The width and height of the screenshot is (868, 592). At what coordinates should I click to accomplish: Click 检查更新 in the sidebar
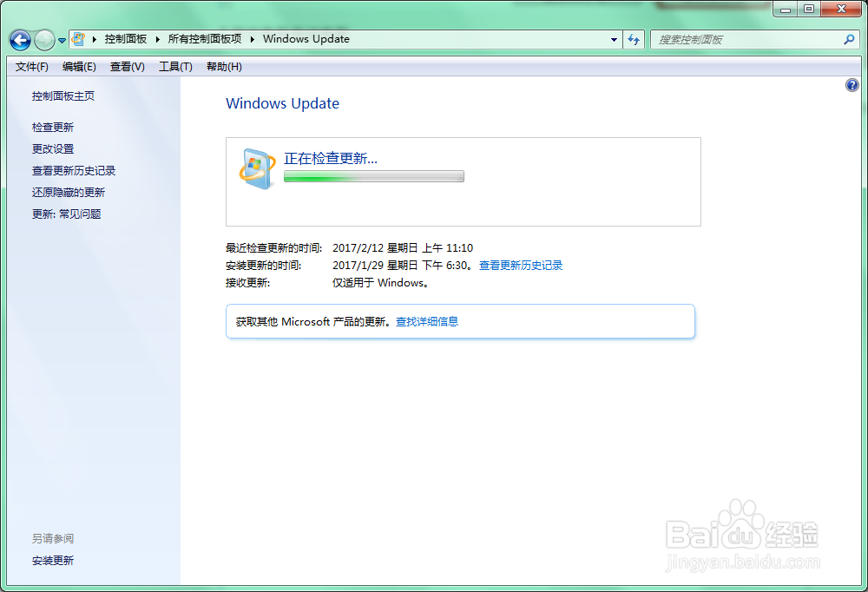point(53,128)
